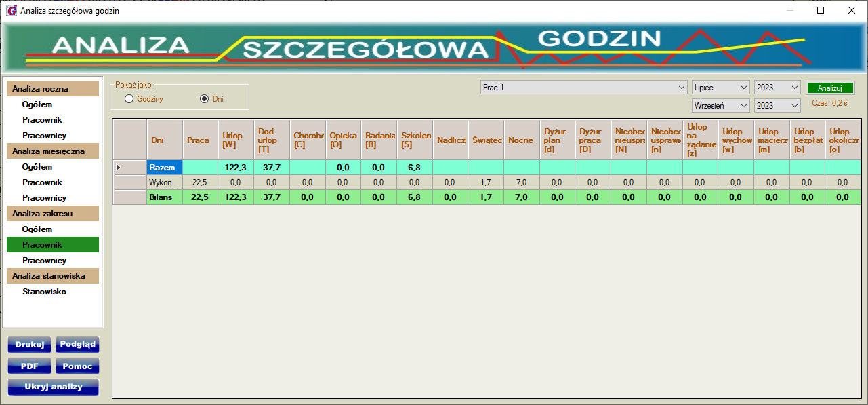This screenshot has width=868, height=405.
Task: Select Ogółem under Analiza roczna
Action: pos(37,104)
